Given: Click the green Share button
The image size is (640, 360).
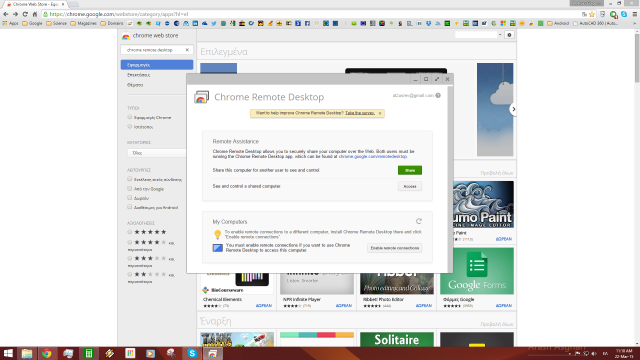Looking at the screenshot, I should pos(410,170).
